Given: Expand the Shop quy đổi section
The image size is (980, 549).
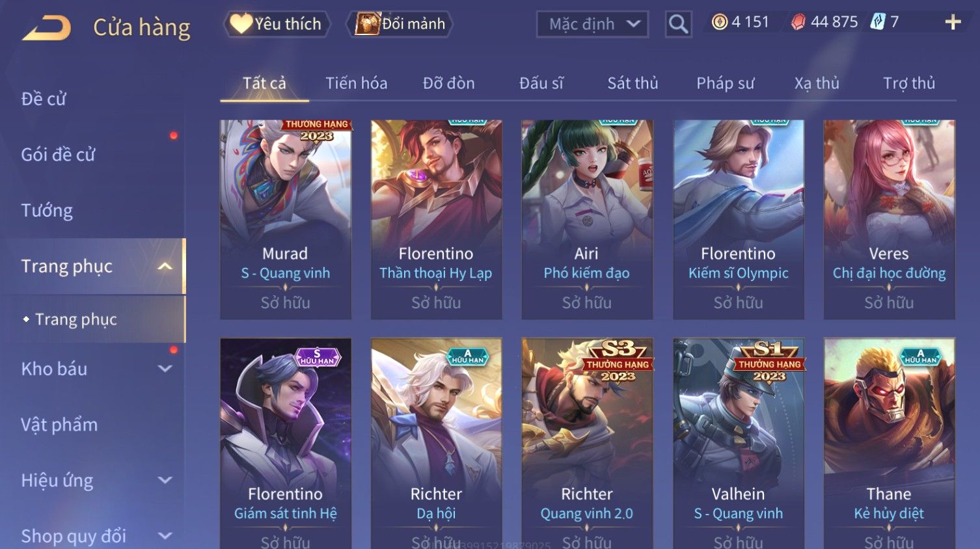Looking at the screenshot, I should coord(165,536).
